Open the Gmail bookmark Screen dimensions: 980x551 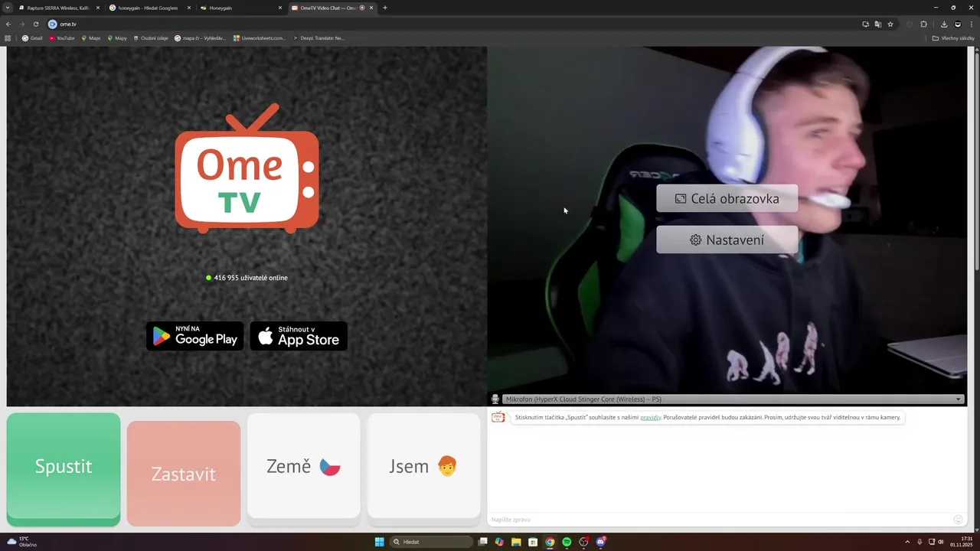click(32, 37)
